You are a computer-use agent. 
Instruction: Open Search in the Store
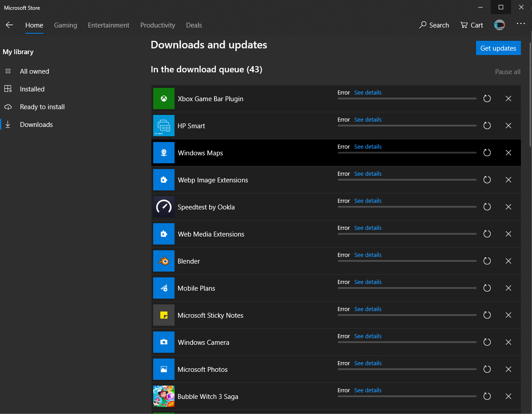click(434, 25)
